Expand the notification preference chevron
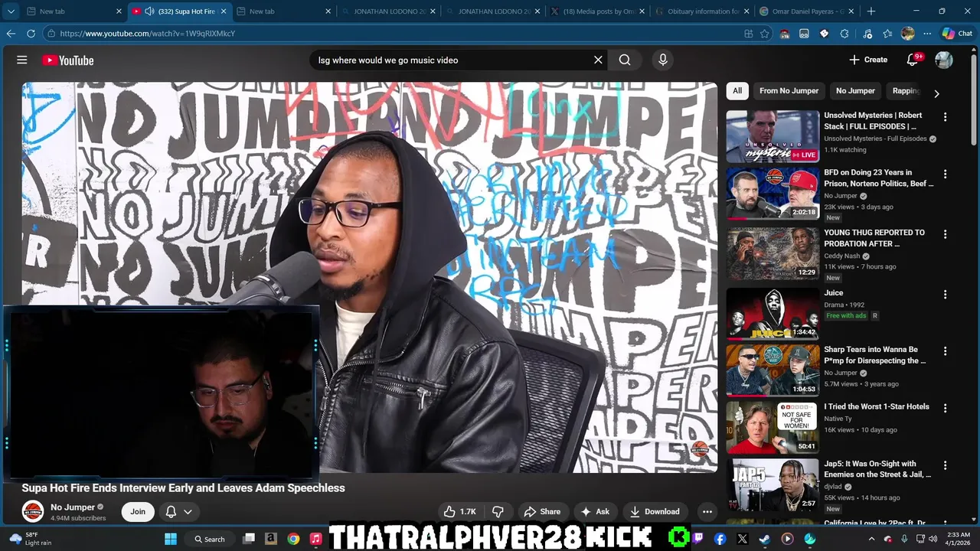 click(x=188, y=511)
